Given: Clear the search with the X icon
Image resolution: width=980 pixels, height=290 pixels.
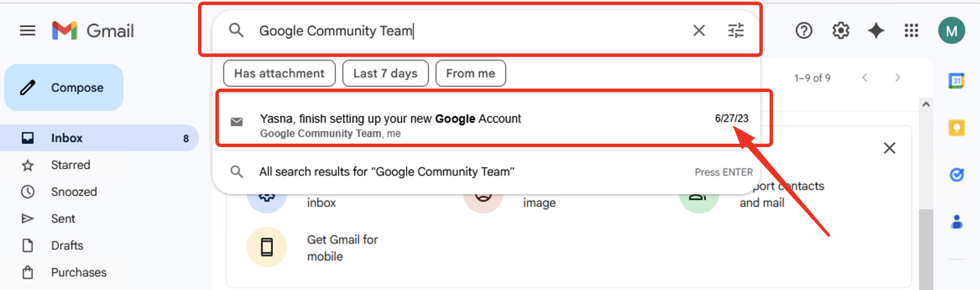Looking at the screenshot, I should [699, 31].
